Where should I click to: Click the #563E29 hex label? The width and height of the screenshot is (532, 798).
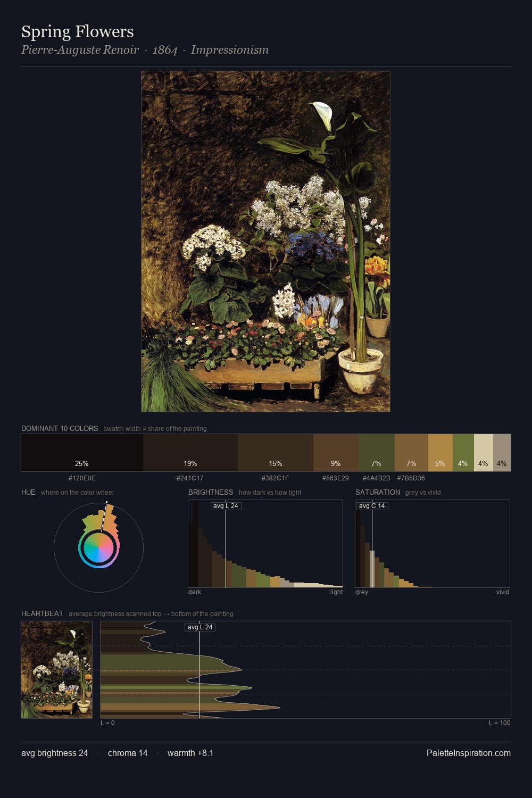[x=336, y=478]
